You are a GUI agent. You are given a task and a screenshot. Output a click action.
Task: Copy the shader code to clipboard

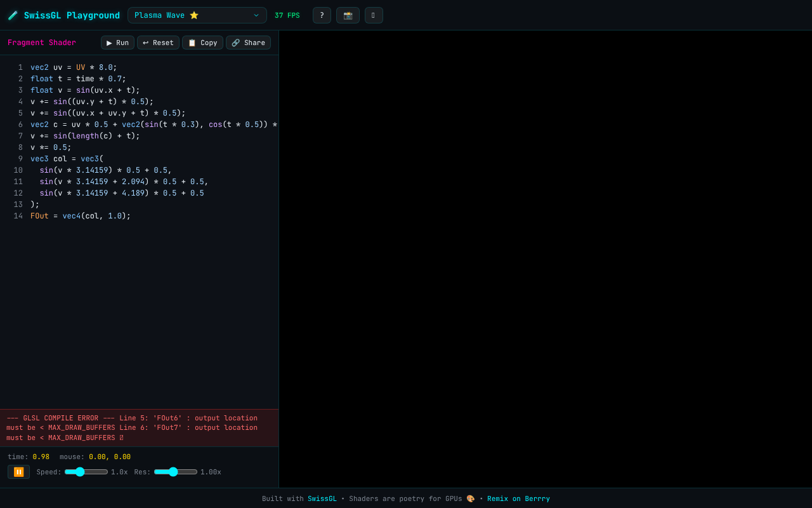202,43
